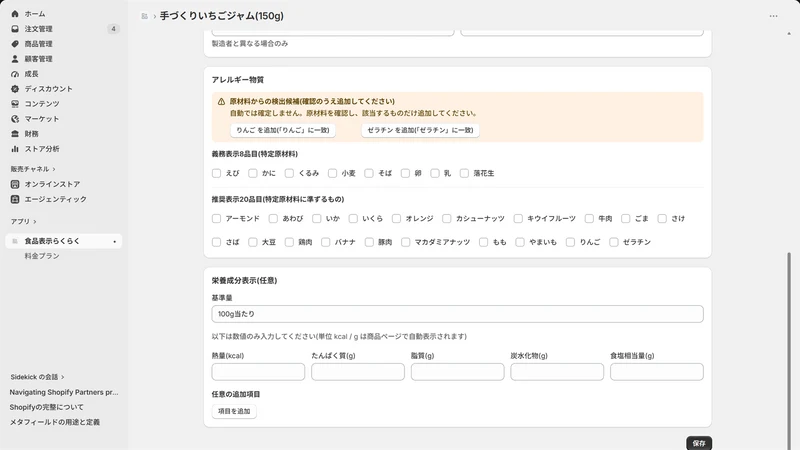The width and height of the screenshot is (800, 450).
Task: Click ゼラチン を追加 suggestion button
Action: click(x=420, y=131)
